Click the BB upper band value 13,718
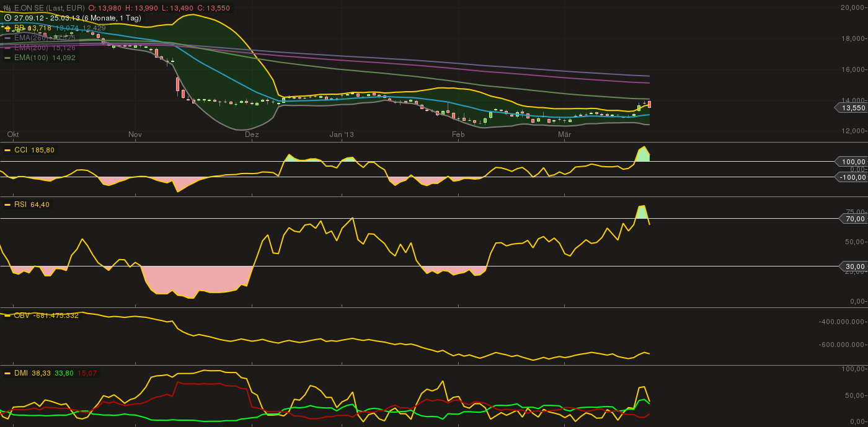This screenshot has height=427, width=868. point(39,28)
